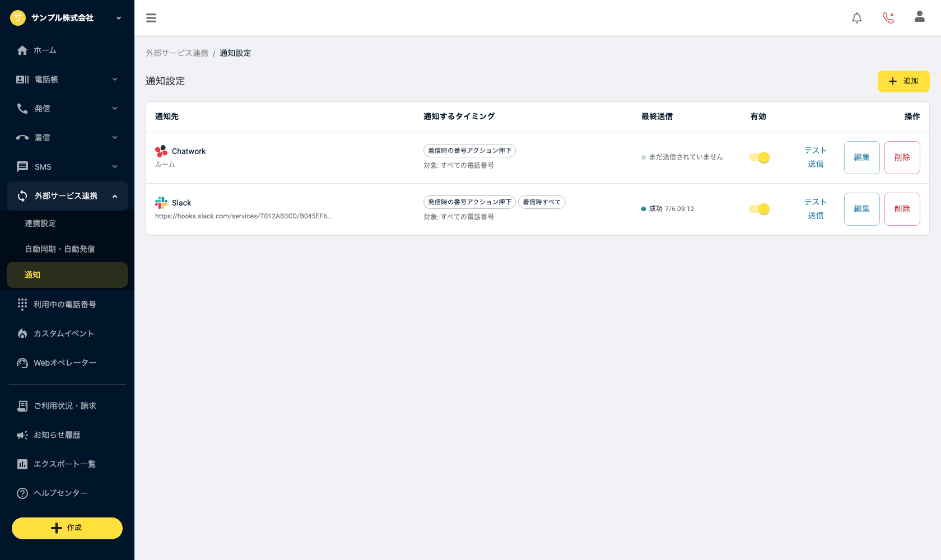The image size is (941, 560).
Task: Disable the Slack notification toggle
Action: tap(759, 209)
